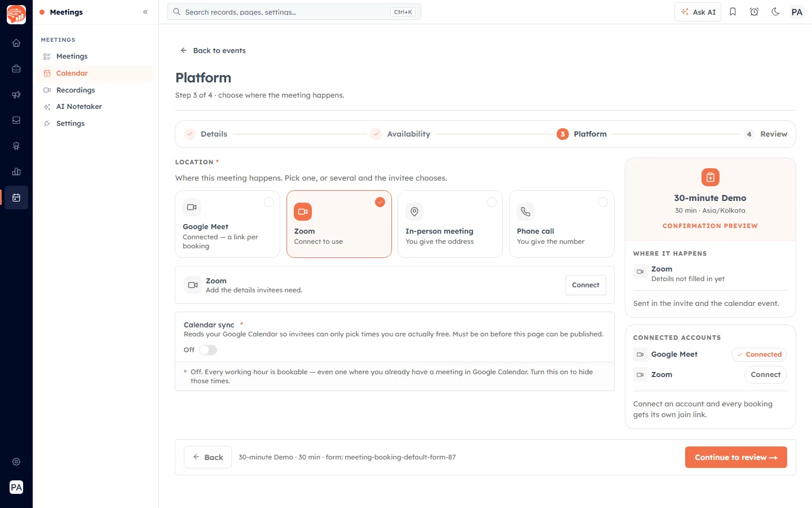Click Connect in the Zoom details row
The image size is (812, 508).
click(x=585, y=285)
